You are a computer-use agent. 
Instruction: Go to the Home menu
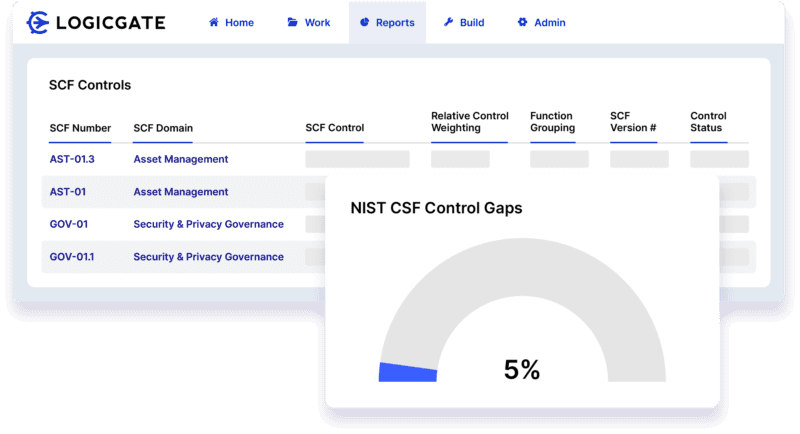[232, 22]
